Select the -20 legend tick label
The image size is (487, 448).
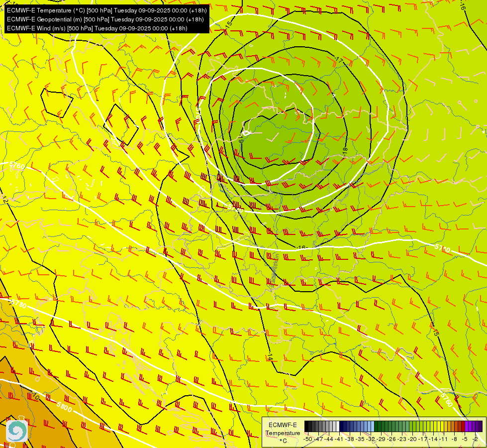413,439
